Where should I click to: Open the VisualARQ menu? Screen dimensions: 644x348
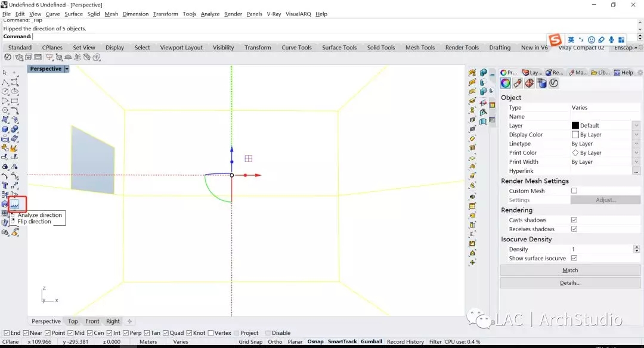click(298, 14)
